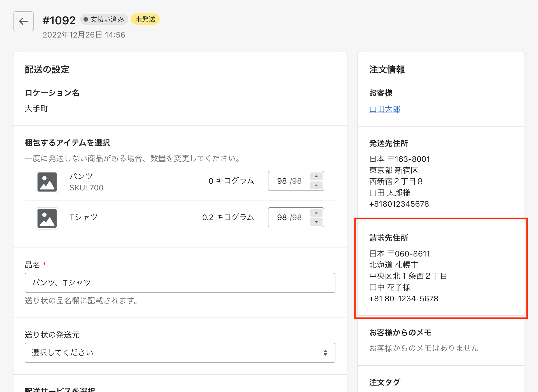The image size is (538, 392).
Task: Decrease パンツ quantity with down arrow
Action: click(316, 185)
